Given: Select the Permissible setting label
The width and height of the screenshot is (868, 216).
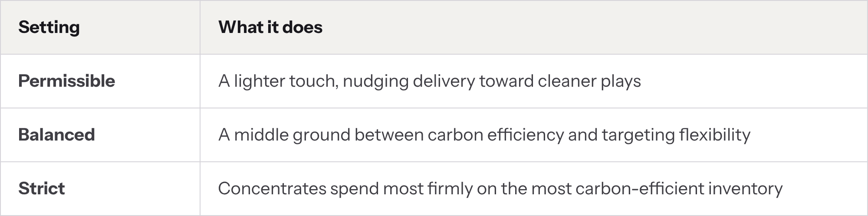Looking at the screenshot, I should 67,81.
